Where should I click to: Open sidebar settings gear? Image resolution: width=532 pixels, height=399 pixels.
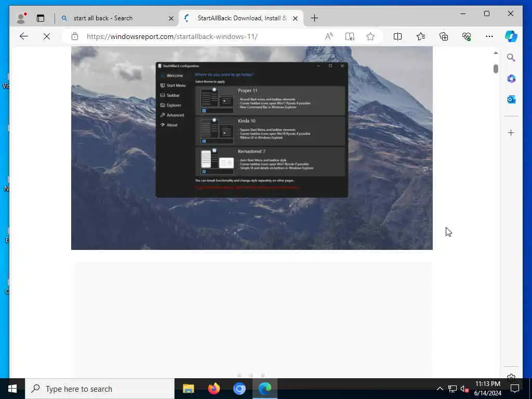point(511,376)
